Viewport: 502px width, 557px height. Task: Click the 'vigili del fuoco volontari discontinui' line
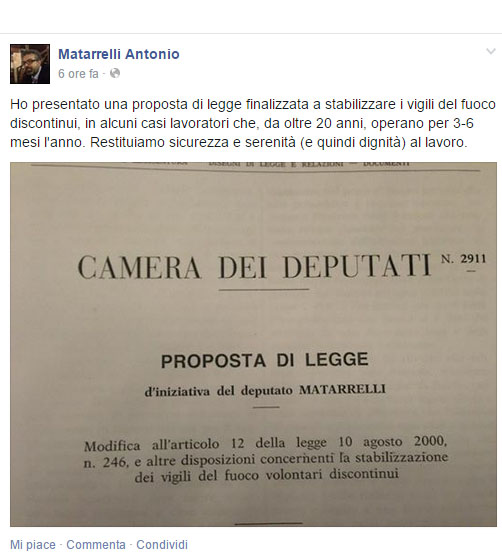tap(266, 475)
